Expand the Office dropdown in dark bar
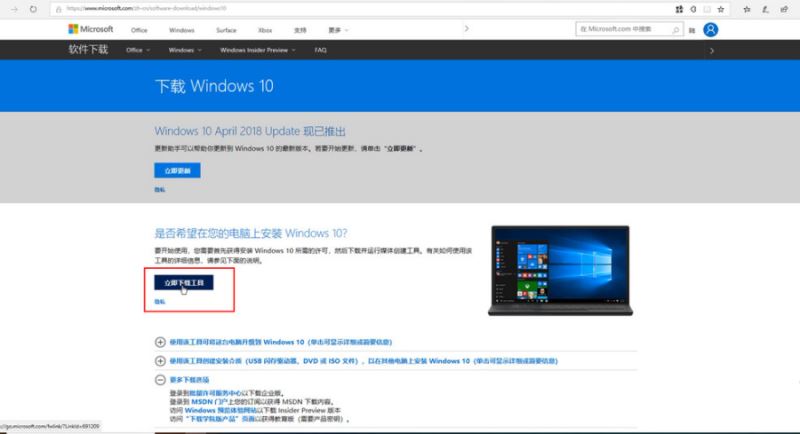Image resolution: width=800 pixels, height=434 pixels. [138, 50]
